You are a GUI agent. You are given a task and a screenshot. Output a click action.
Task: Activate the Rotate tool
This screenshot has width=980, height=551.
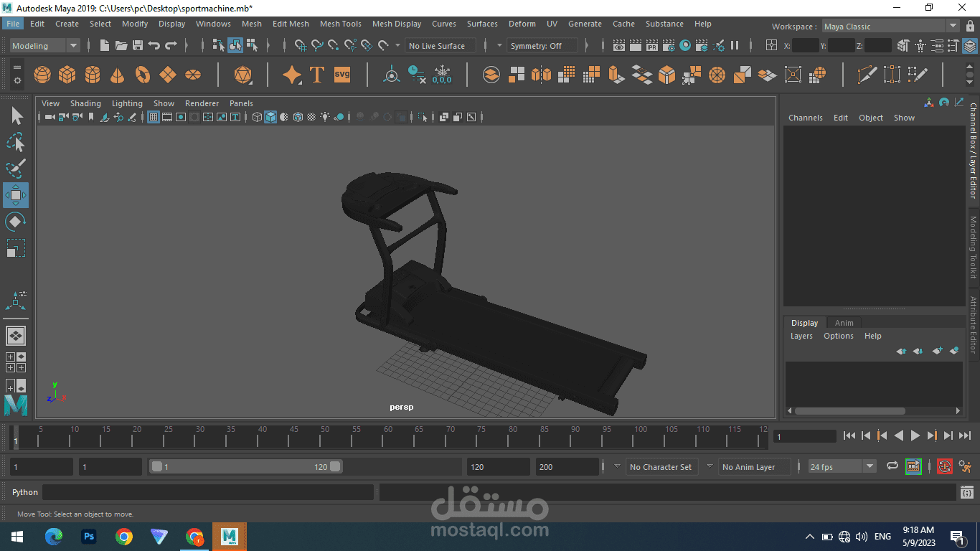16,222
